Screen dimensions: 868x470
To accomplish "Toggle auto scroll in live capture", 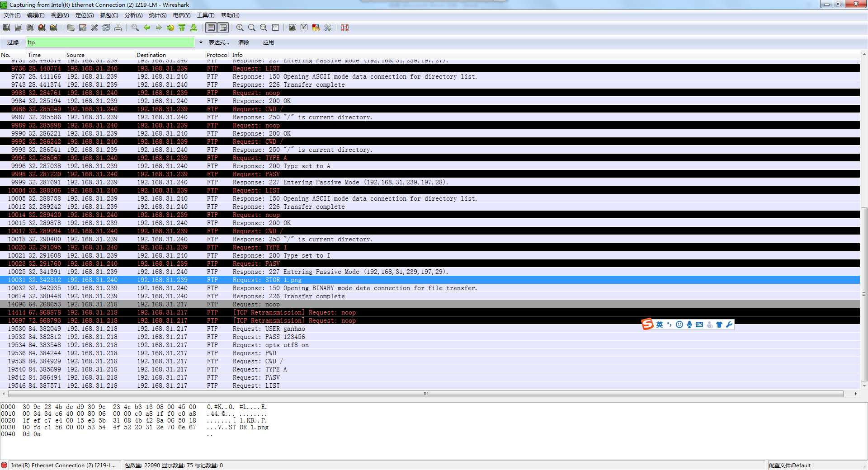I will click(x=223, y=28).
